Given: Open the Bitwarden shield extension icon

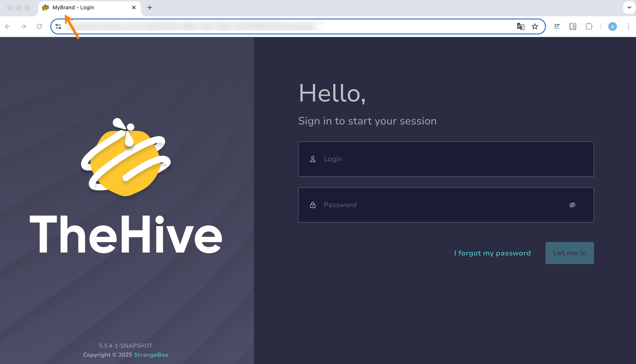Looking at the screenshot, I should point(573,26).
